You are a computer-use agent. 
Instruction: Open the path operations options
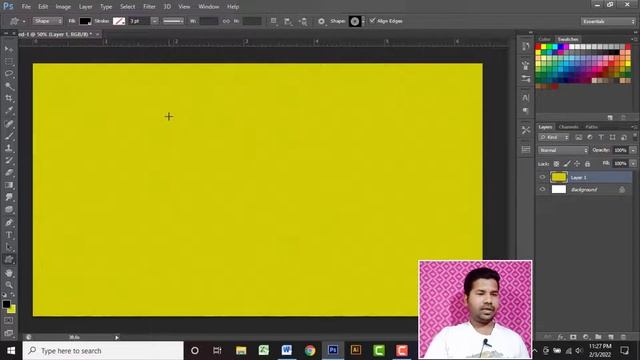[274, 21]
